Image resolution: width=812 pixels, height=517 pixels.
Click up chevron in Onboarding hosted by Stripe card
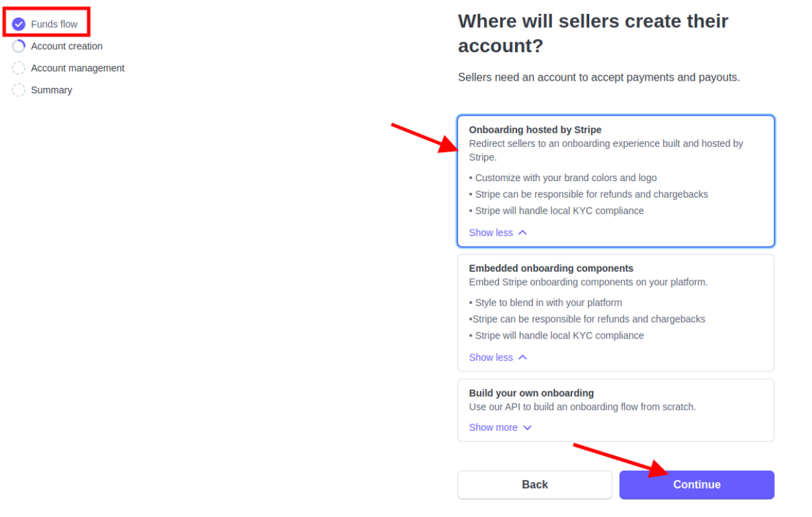[x=522, y=233]
